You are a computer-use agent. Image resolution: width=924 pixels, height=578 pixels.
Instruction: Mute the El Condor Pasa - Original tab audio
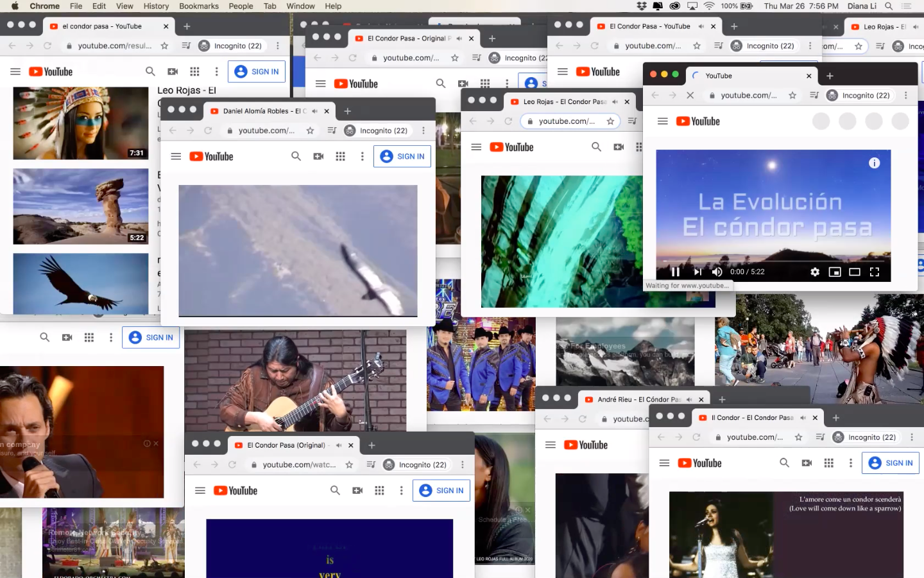point(459,39)
